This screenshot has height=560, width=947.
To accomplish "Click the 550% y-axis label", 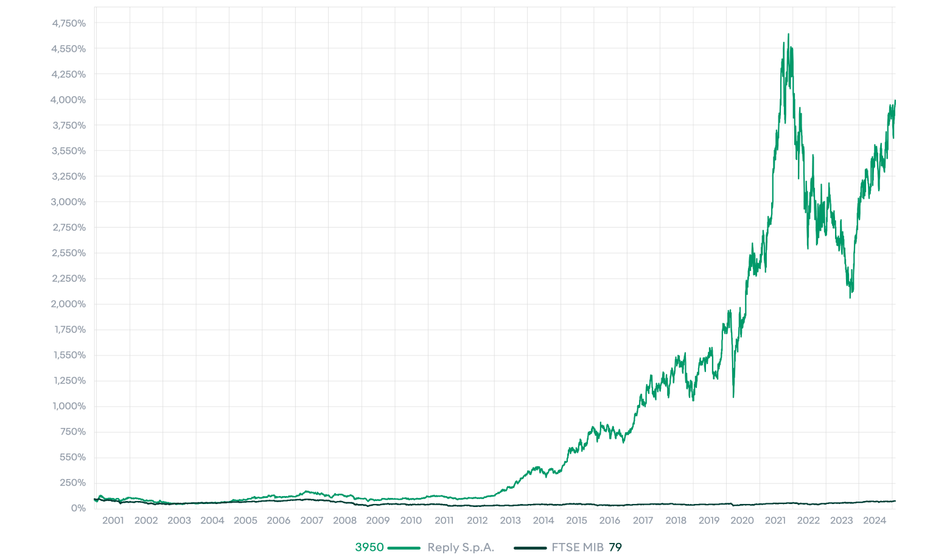I will (x=74, y=458).
